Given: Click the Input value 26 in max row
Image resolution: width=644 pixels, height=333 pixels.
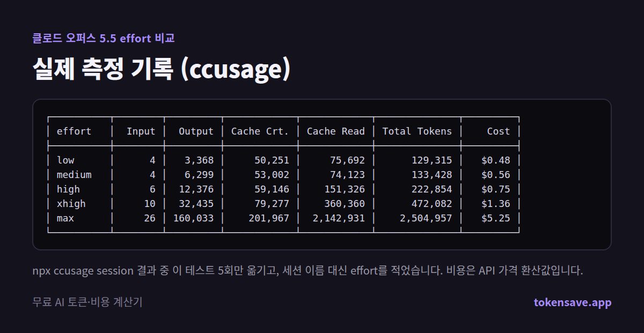Looking at the screenshot, I should coord(150,218).
